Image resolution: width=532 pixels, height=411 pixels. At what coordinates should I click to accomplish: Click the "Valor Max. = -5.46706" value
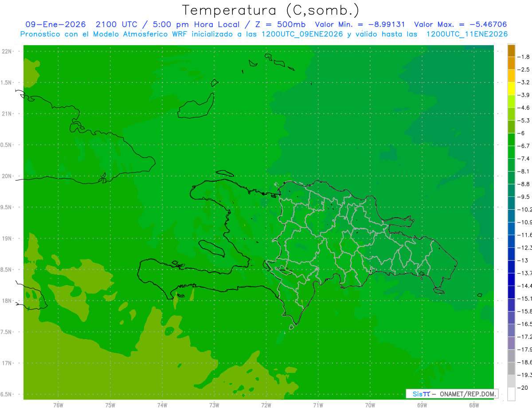(x=460, y=24)
